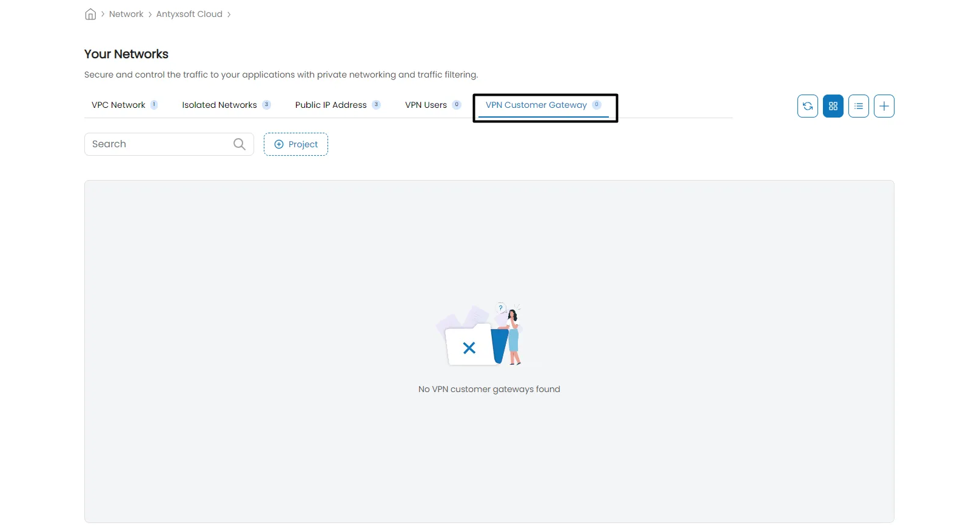Screen dimensions: 980x526
Task: Select the VPN Customer Gateway tab
Action: [536, 105]
